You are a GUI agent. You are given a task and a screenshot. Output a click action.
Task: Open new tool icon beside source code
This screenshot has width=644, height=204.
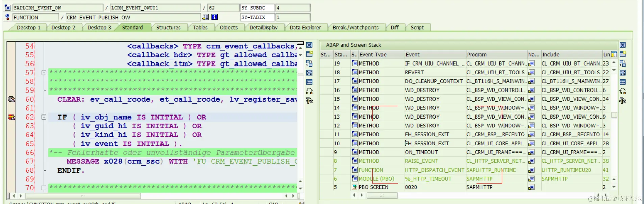[309, 54]
